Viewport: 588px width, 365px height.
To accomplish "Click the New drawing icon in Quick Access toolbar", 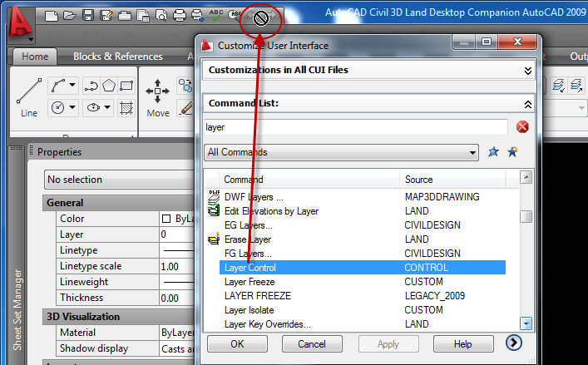I will point(51,15).
